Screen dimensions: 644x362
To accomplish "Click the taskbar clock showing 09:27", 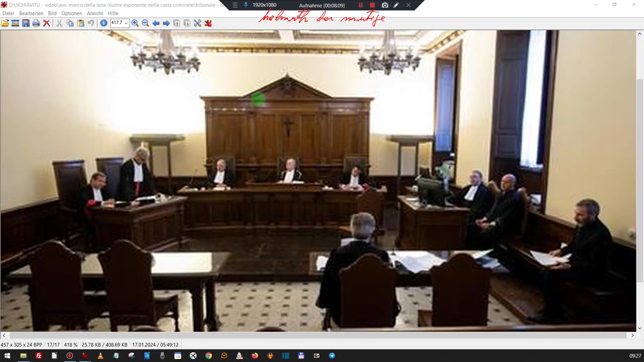I will pos(635,355).
